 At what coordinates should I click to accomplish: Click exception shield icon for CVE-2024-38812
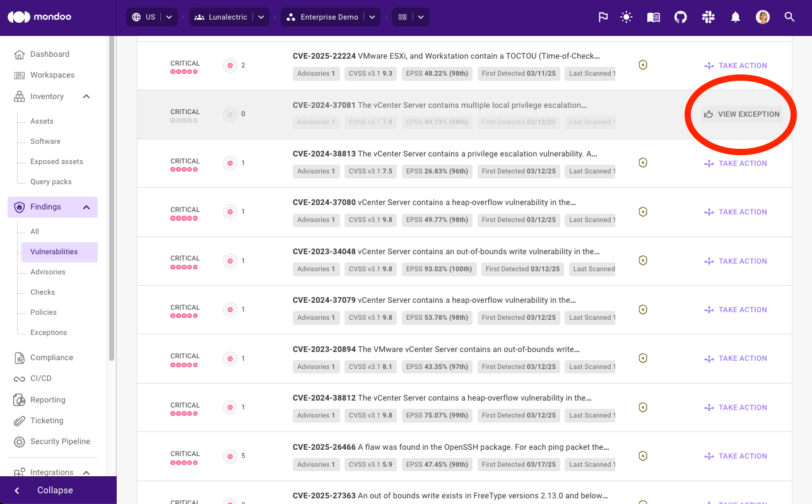[x=643, y=407]
